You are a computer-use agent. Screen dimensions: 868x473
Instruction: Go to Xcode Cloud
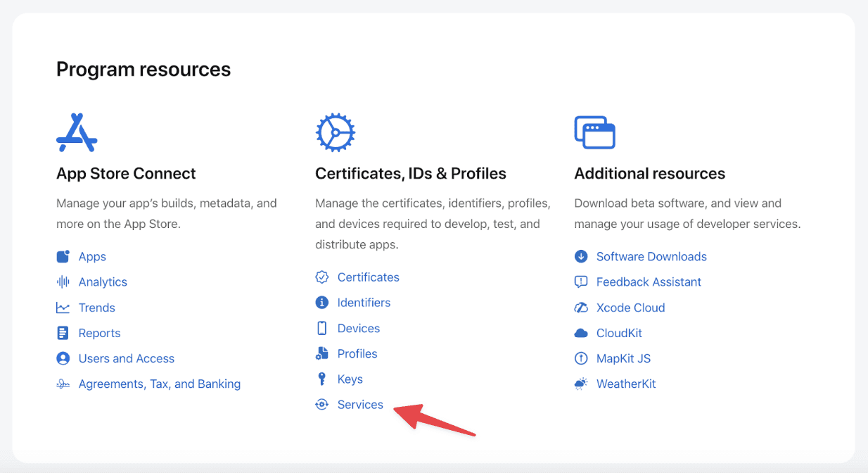[x=630, y=308]
